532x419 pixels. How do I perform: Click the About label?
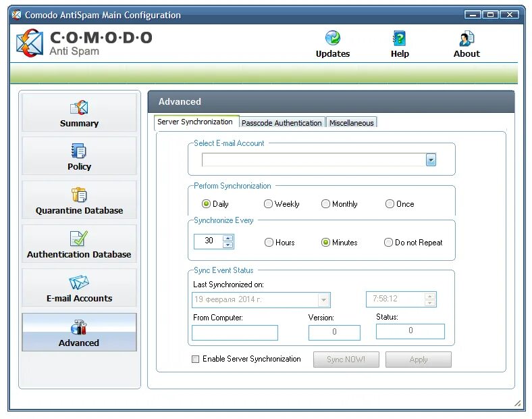[467, 53]
